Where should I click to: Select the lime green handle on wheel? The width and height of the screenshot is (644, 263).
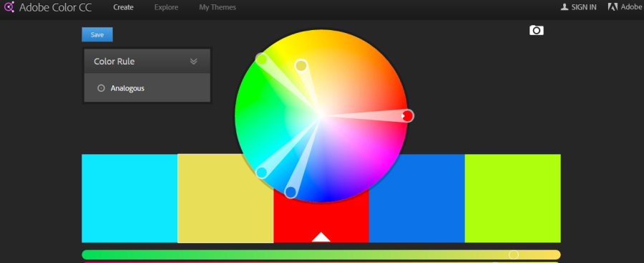click(x=261, y=59)
